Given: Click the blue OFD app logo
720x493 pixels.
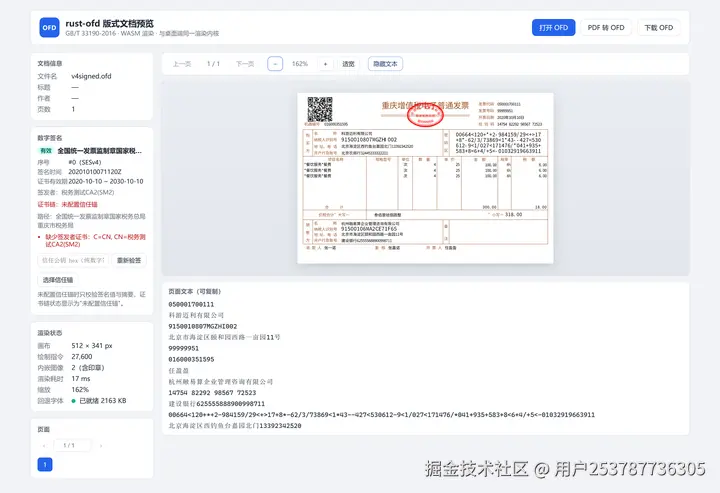Looking at the screenshot, I should [49, 28].
